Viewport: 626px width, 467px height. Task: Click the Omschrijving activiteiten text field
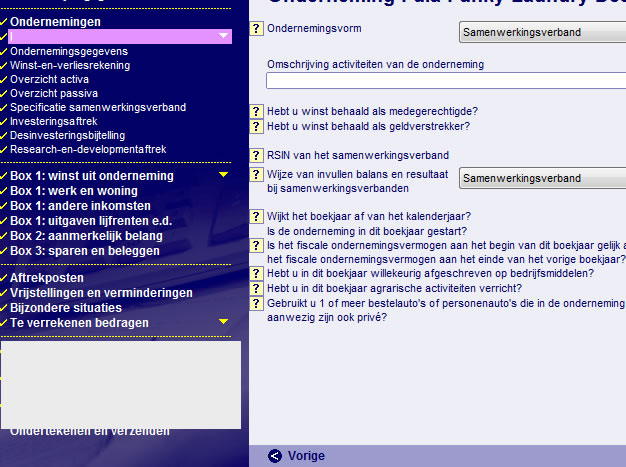click(x=445, y=81)
